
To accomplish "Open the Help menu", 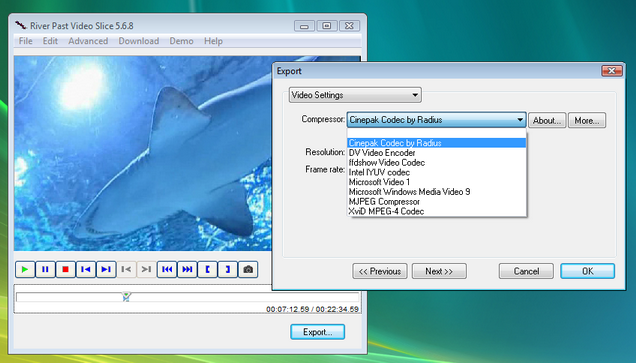I will 213,41.
